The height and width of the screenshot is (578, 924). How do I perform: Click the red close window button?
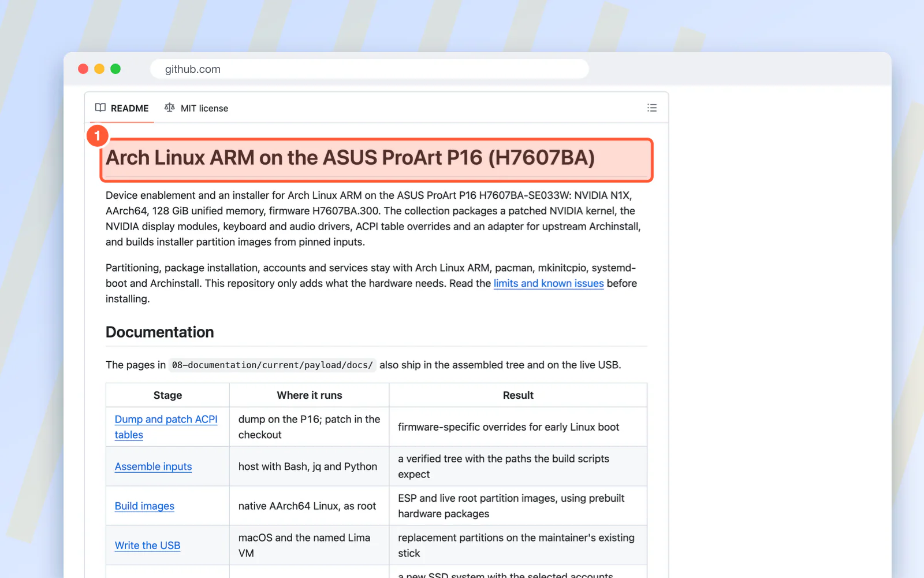[83, 69]
